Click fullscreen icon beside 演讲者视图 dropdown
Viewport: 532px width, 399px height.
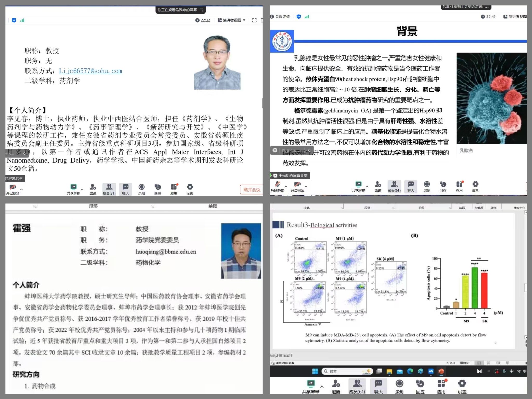click(254, 20)
